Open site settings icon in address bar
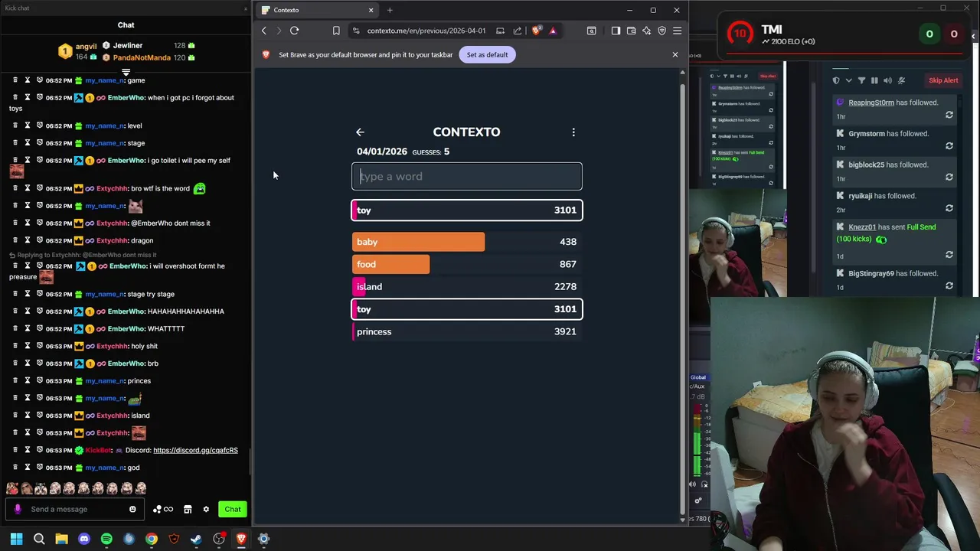The height and width of the screenshot is (551, 980). [356, 31]
